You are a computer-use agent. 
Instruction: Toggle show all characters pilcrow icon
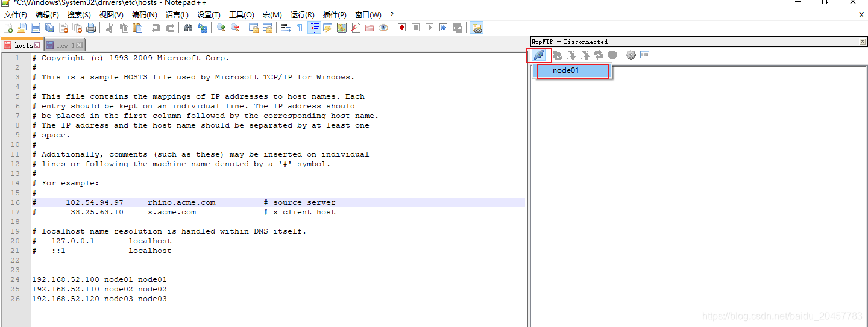point(300,28)
